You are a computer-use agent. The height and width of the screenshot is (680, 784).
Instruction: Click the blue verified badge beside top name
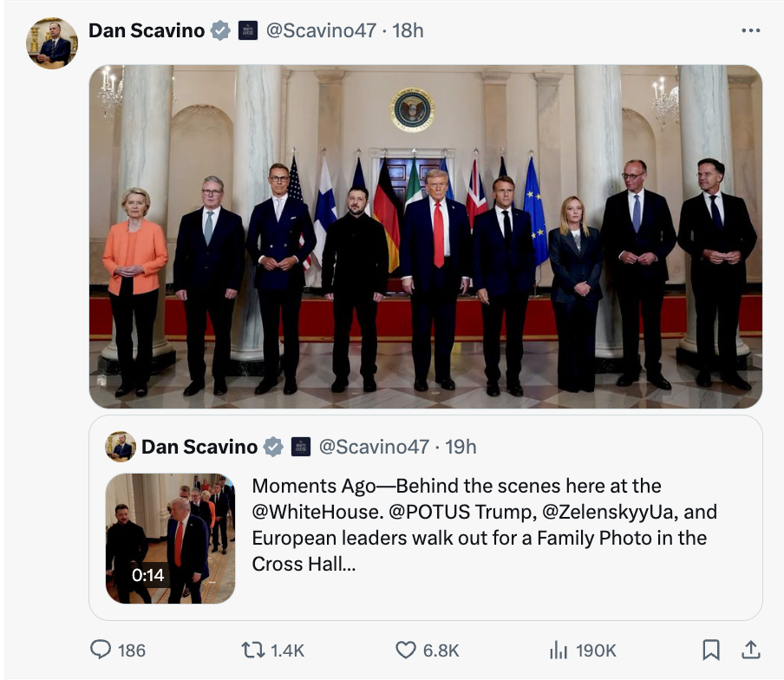221,31
